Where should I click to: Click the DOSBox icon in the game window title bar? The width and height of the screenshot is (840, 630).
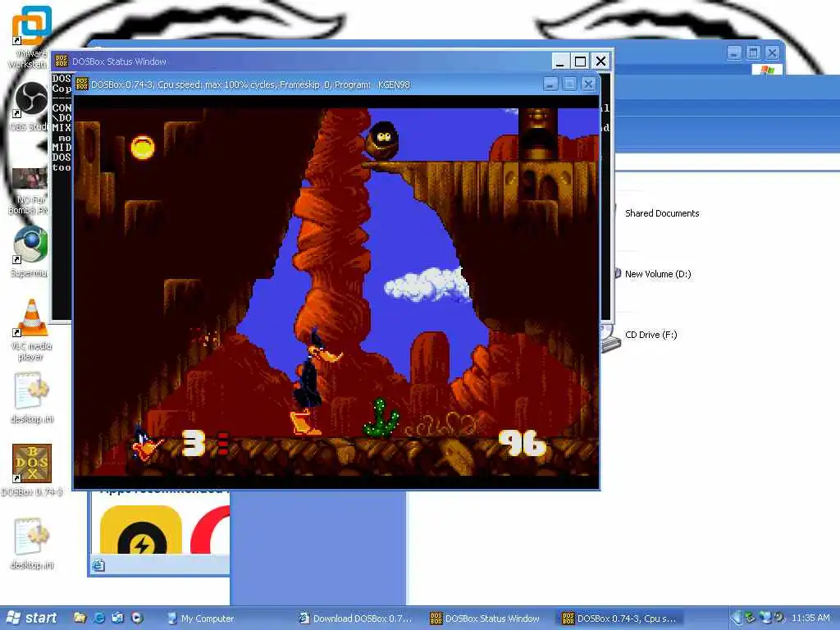click(82, 84)
